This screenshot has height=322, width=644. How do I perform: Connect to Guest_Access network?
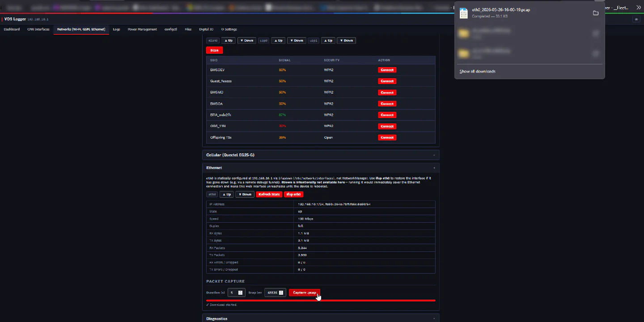[387, 81]
